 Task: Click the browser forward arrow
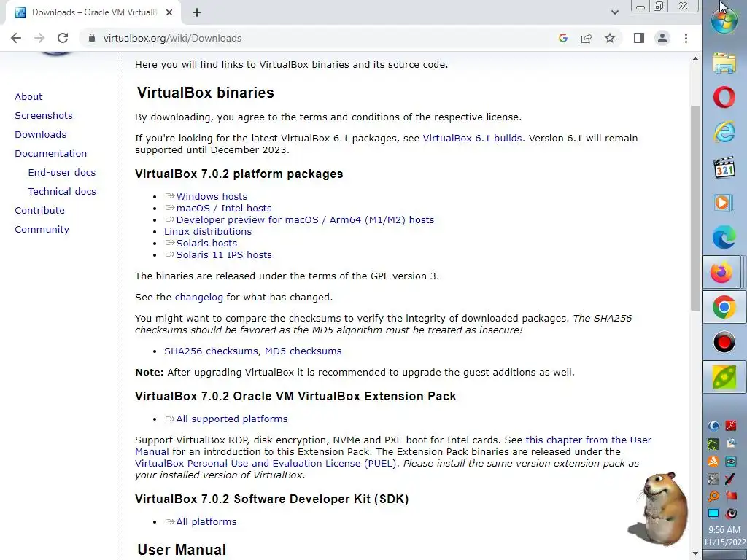(x=39, y=38)
